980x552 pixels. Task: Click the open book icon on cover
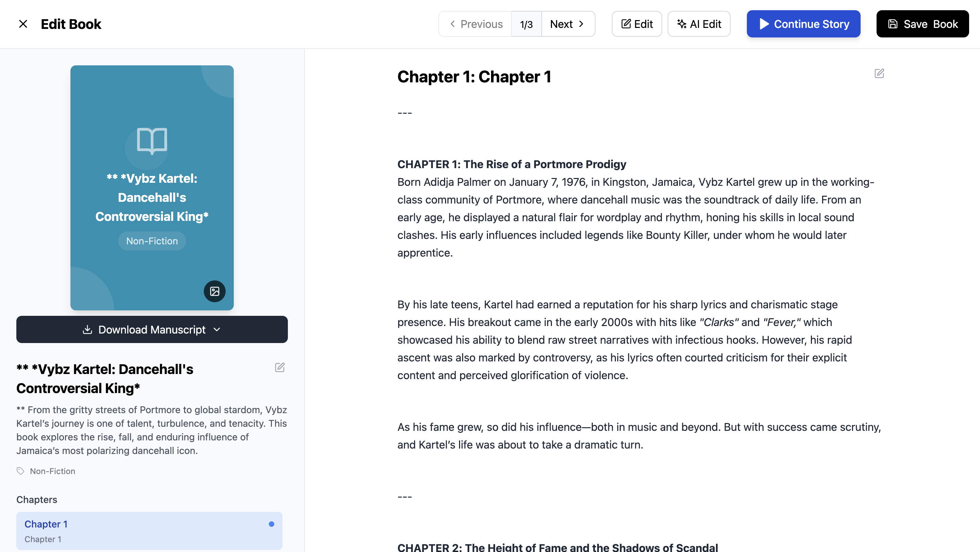pos(152,141)
